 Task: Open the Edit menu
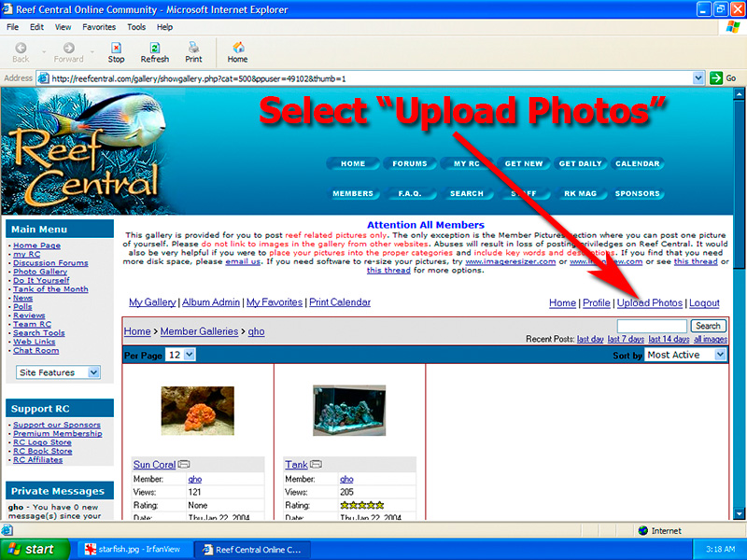pyautogui.click(x=36, y=27)
